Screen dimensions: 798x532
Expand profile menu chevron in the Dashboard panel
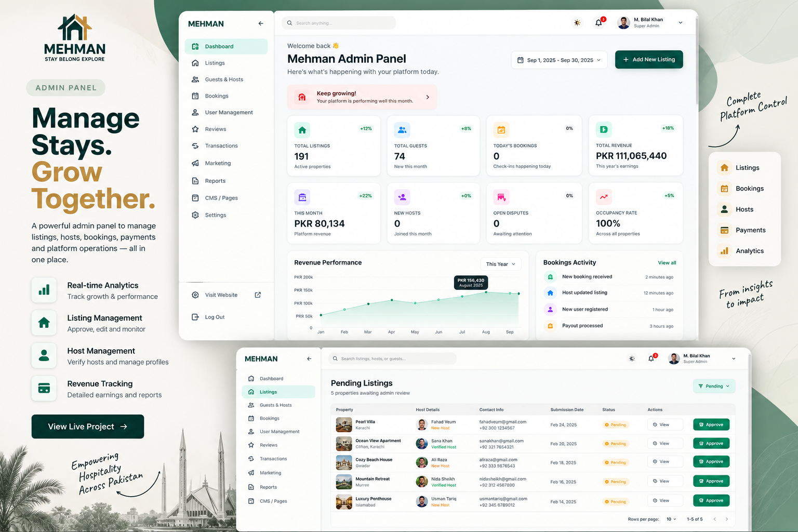pyautogui.click(x=681, y=23)
